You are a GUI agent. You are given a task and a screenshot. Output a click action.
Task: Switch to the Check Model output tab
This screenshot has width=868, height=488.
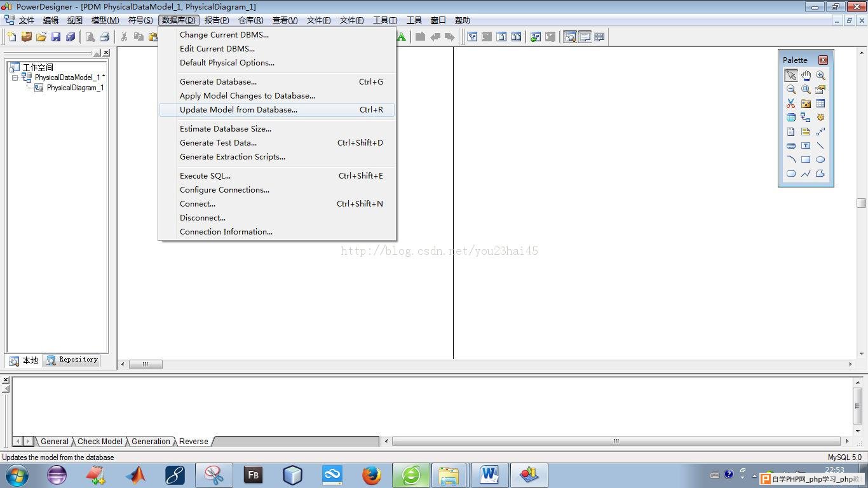[x=100, y=442]
